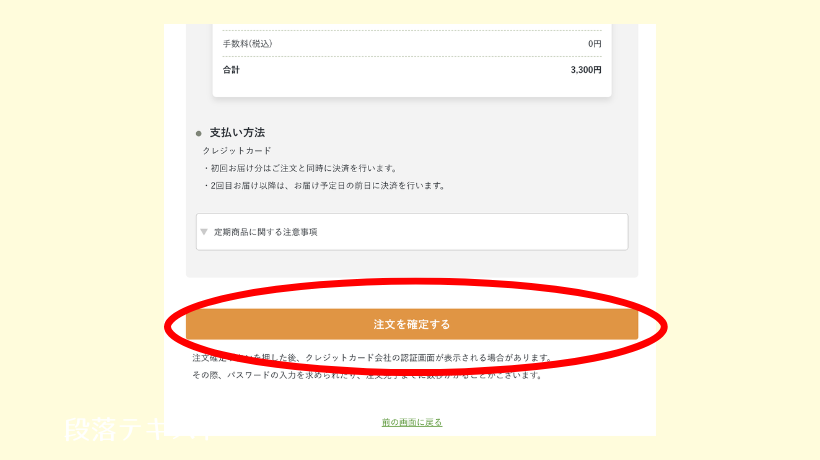820x460 pixels.
Task: Click the gray bullet before 支払い方法
Action: [199, 133]
